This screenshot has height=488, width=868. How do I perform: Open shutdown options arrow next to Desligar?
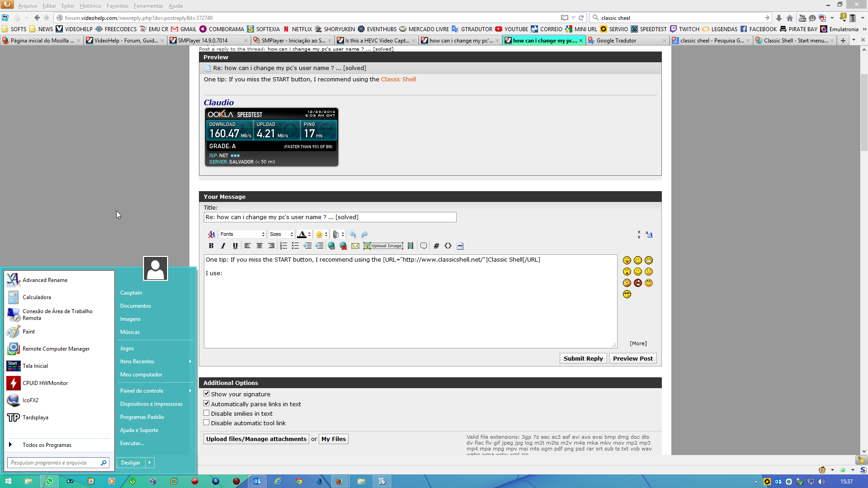[x=150, y=462]
